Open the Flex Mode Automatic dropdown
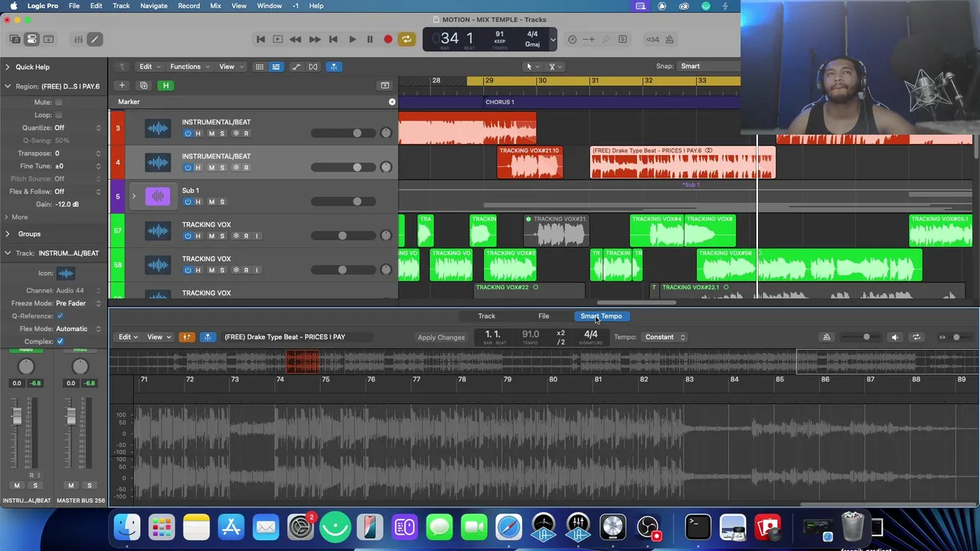Screen dimensions: 980x551 [79, 328]
